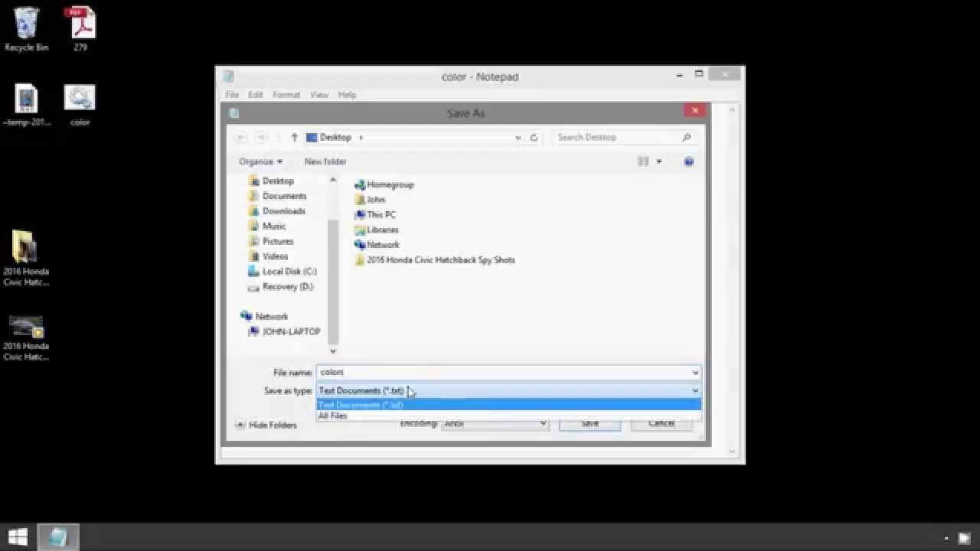Click the Notepad taskbar icon
Viewport: 980px width, 551px height.
click(x=58, y=536)
